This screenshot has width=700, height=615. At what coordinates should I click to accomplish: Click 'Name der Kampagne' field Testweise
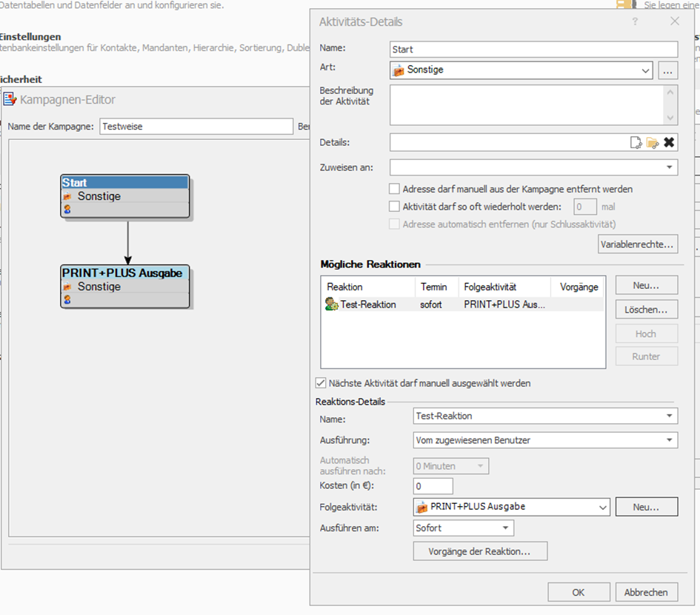click(196, 127)
